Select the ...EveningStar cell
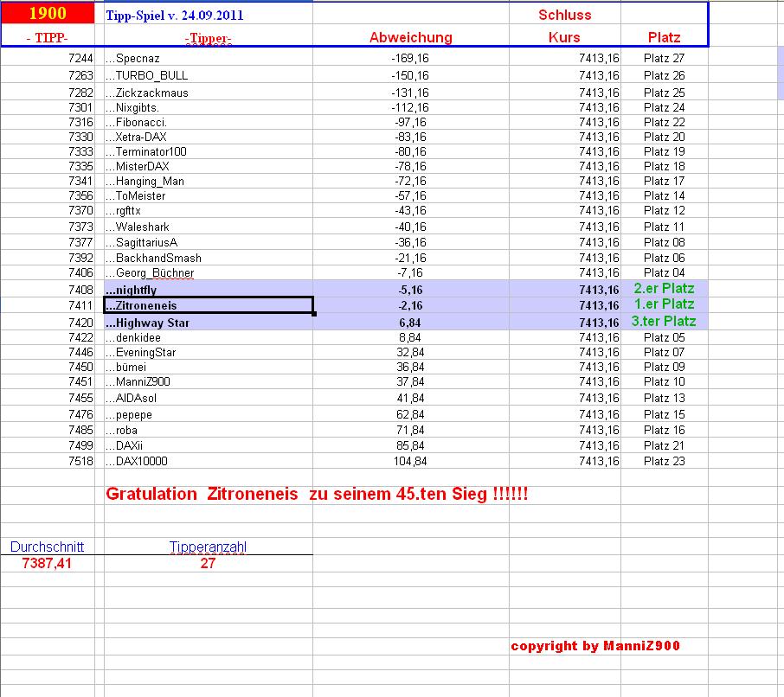 [x=208, y=352]
